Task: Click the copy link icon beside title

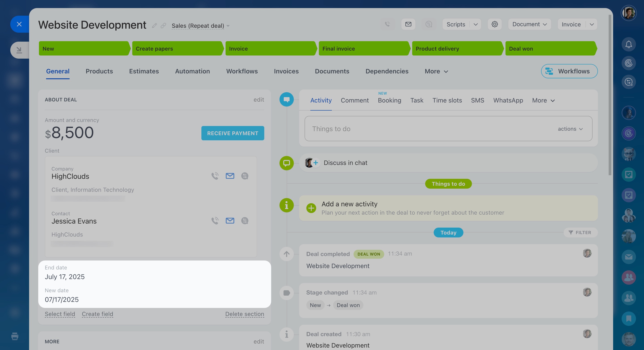Action: pos(163,26)
